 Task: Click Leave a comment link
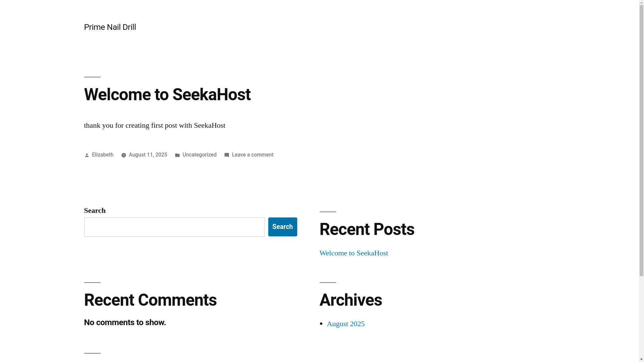tap(253, 155)
